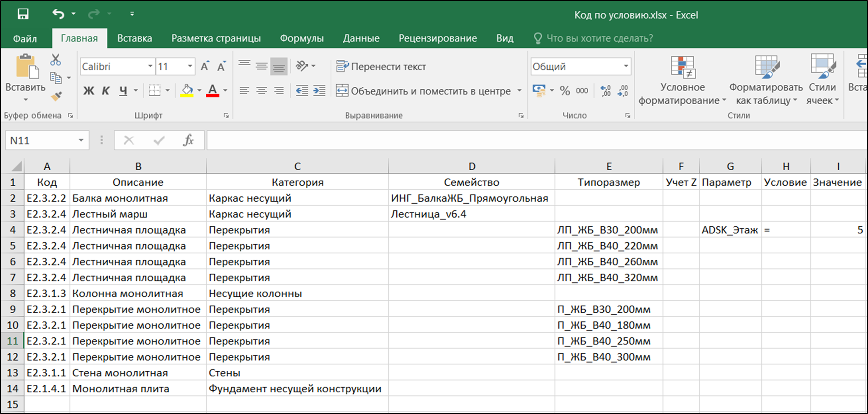Screen dimensions: 868x414
Task: Open Условное форматирование menu
Action: pyautogui.click(x=683, y=80)
